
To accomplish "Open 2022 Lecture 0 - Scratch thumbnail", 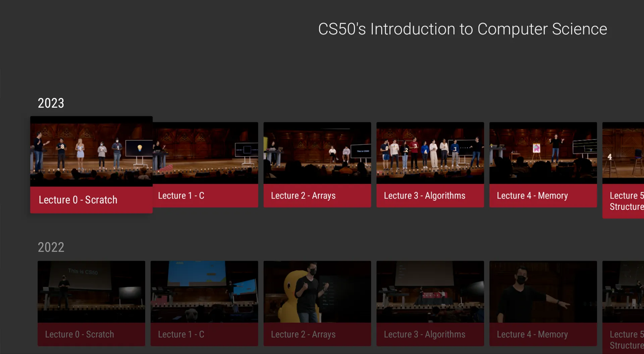I will [x=91, y=292].
